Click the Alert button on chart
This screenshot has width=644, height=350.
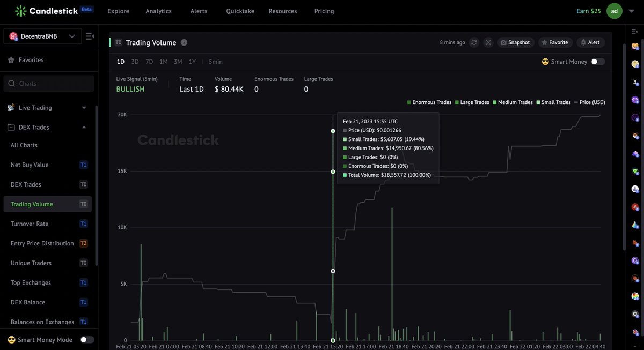[590, 42]
